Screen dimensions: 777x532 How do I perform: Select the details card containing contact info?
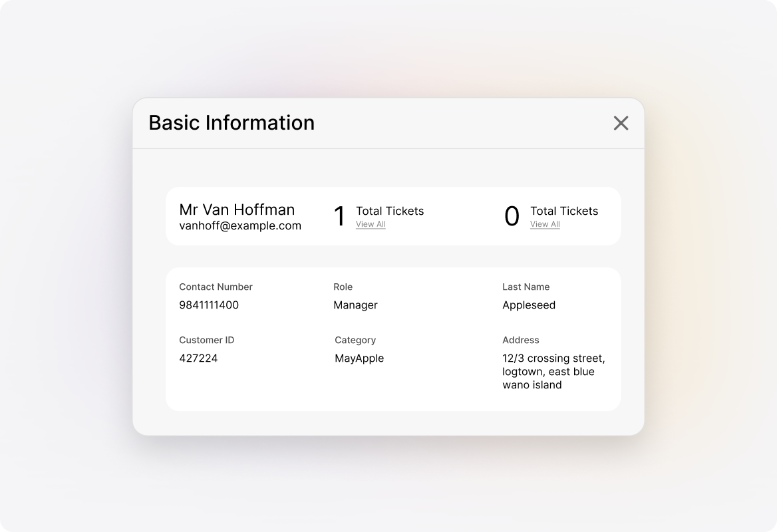pos(392,338)
